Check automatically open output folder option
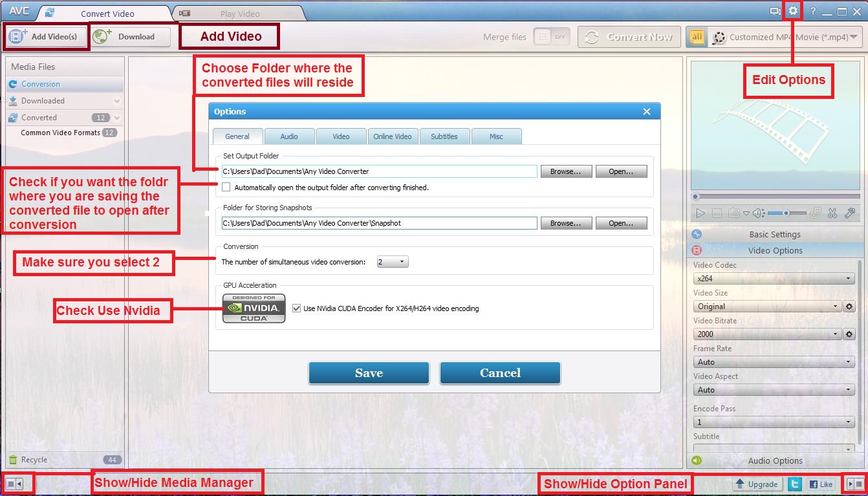The width and height of the screenshot is (868, 496). [x=226, y=188]
